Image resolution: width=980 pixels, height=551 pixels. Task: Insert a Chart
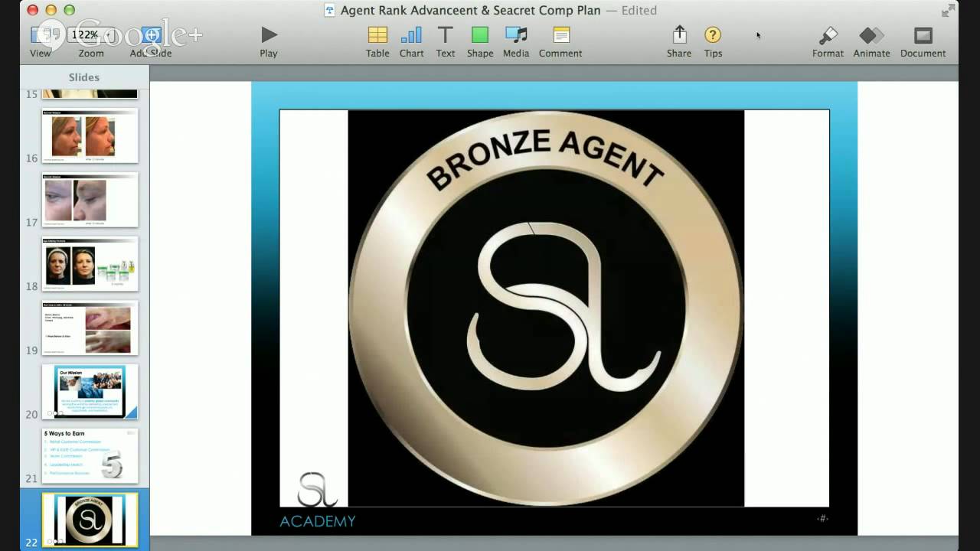[x=411, y=41]
